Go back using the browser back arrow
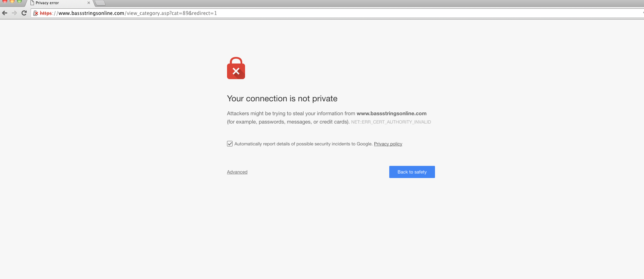The height and width of the screenshot is (279, 644). pyautogui.click(x=5, y=13)
